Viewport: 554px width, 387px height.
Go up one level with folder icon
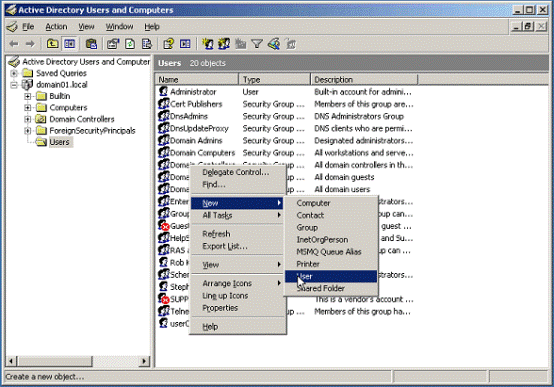[53, 44]
